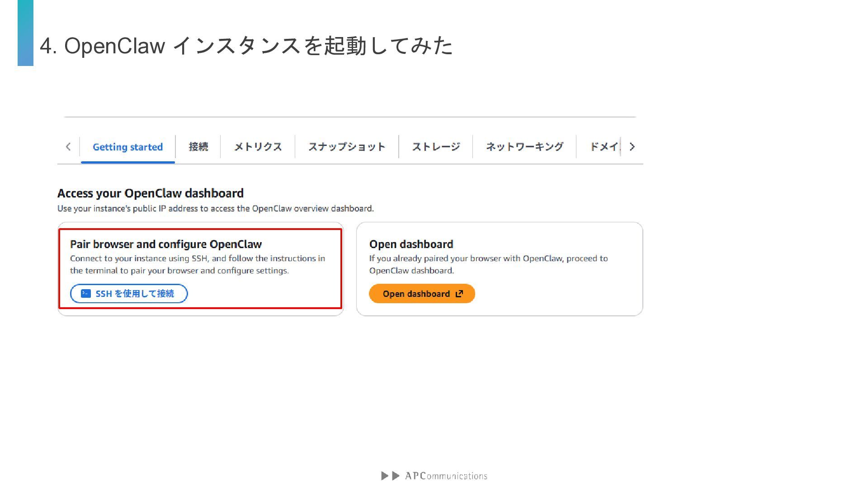Go to the ストレージ tab
Image resolution: width=868 pixels, height=488 pixels.
436,147
